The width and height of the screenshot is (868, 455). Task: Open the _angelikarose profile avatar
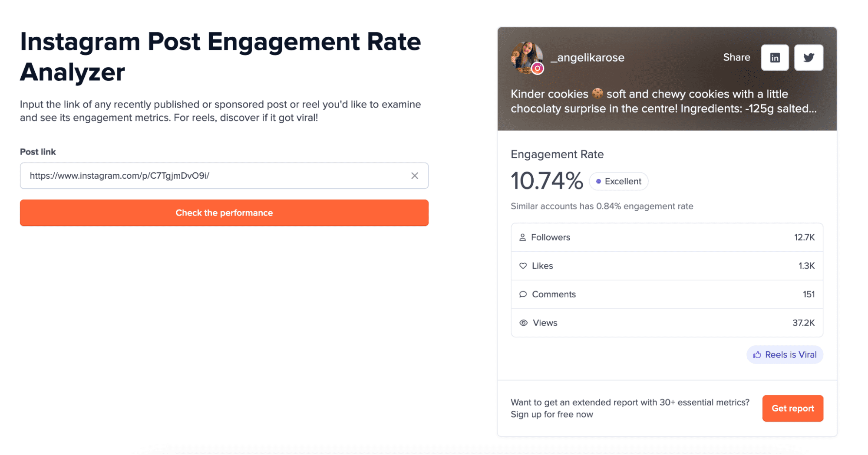pyautogui.click(x=526, y=56)
